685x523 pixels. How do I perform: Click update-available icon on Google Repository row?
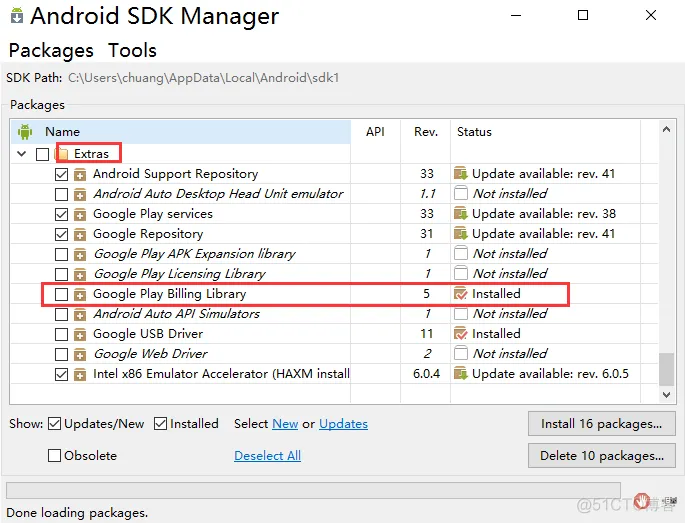point(461,234)
